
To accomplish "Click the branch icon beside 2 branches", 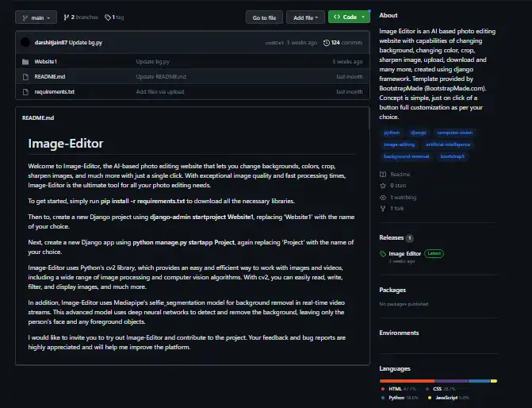I will [x=66, y=17].
